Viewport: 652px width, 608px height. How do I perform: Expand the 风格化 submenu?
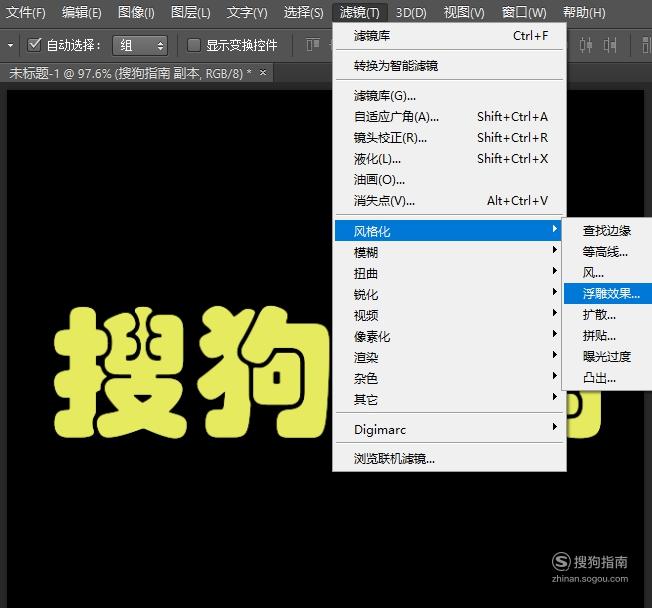point(448,231)
